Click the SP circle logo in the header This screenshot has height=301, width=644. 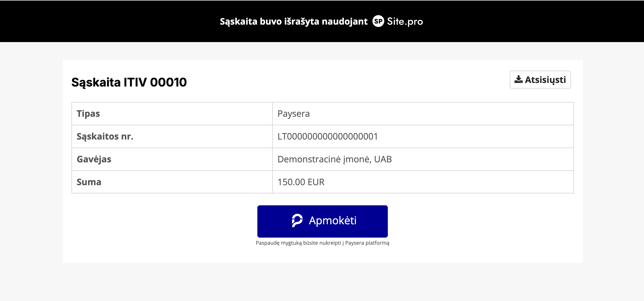[x=378, y=21]
